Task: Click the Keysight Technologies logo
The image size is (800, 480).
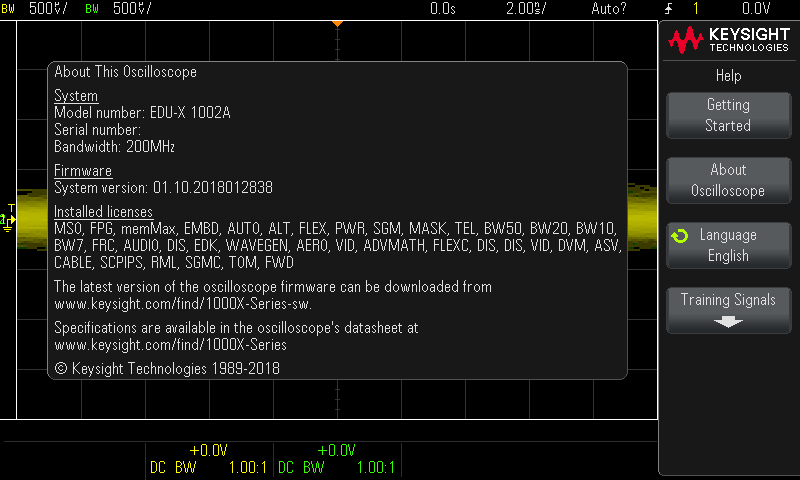Action: point(727,39)
